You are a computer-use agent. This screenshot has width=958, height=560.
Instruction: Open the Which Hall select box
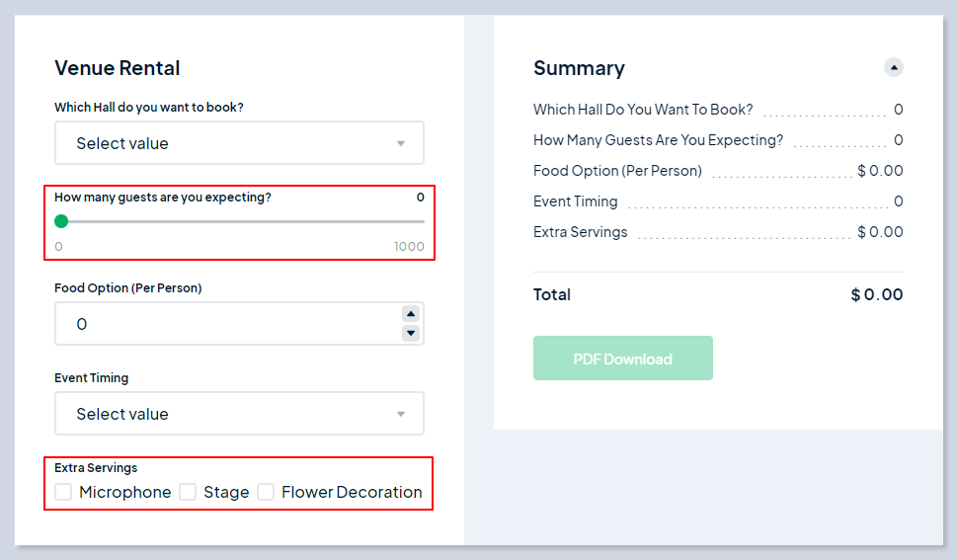pos(227,143)
